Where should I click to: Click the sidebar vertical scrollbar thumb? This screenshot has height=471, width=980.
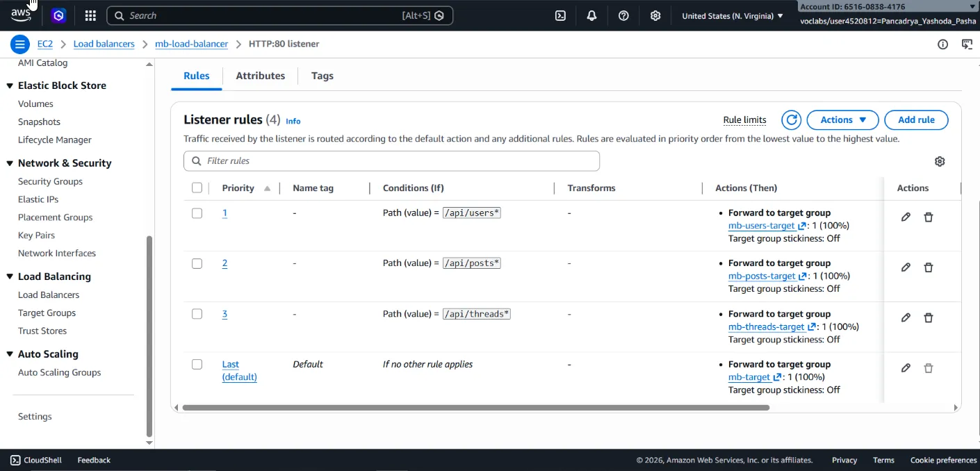point(149,337)
